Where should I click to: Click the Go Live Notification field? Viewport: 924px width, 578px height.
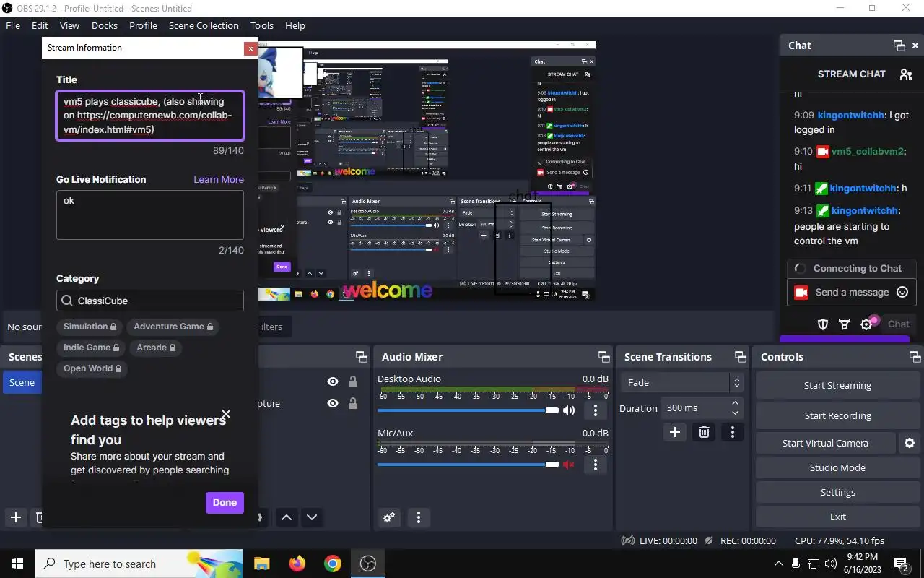click(x=150, y=215)
